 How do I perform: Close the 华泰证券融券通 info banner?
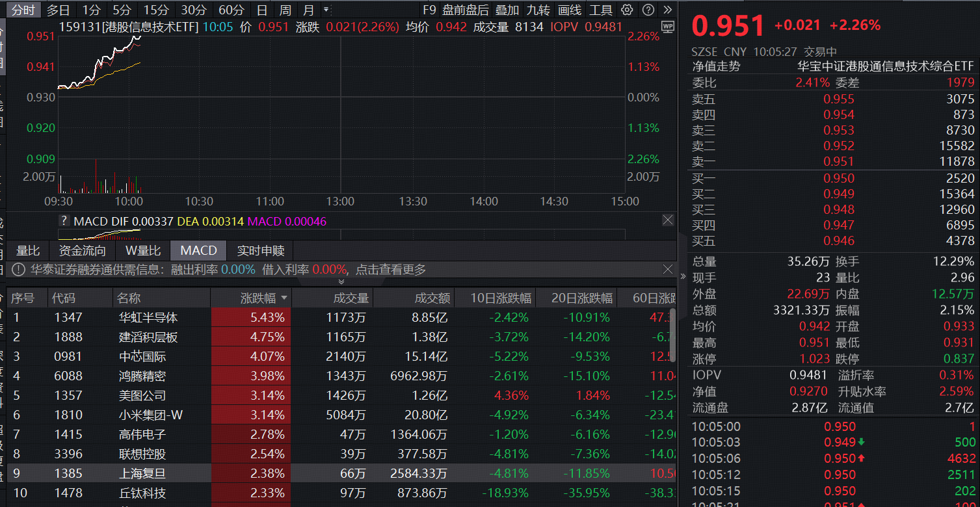click(667, 269)
